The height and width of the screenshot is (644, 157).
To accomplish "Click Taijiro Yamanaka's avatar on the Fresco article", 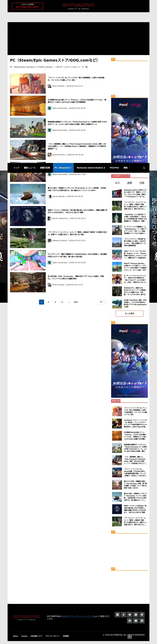I will tap(50, 108).
